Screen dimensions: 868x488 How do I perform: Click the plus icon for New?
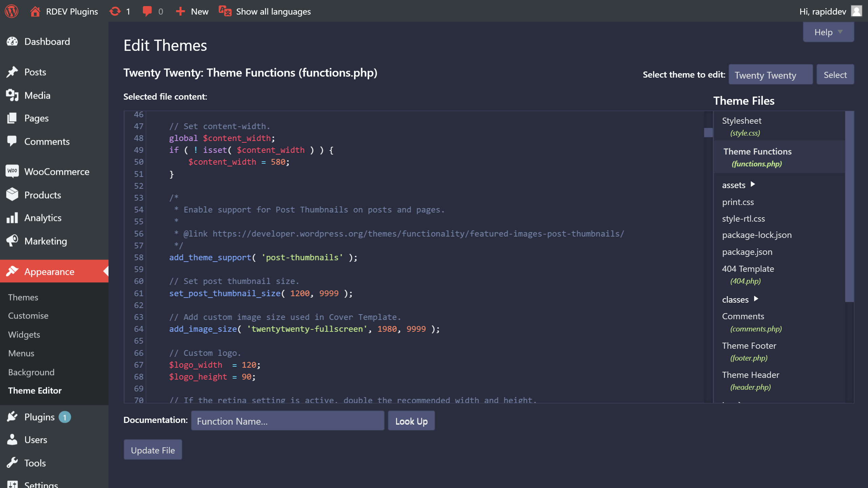(x=180, y=12)
